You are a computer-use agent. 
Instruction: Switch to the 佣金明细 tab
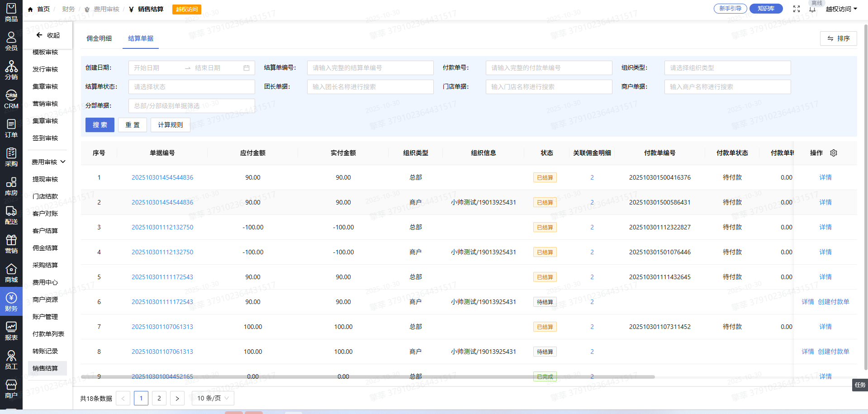click(99, 38)
